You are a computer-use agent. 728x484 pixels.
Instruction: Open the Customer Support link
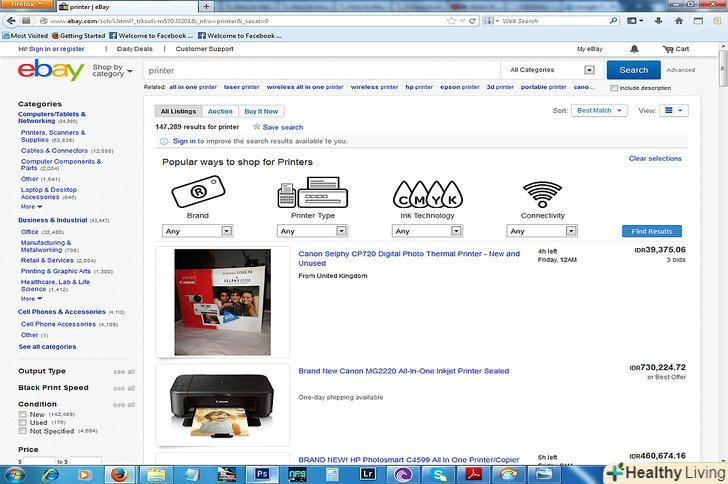click(204, 49)
